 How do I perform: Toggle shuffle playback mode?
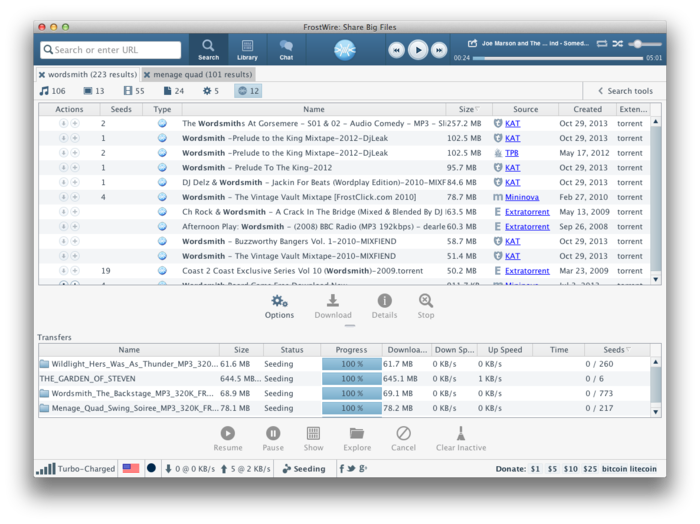[x=617, y=43]
